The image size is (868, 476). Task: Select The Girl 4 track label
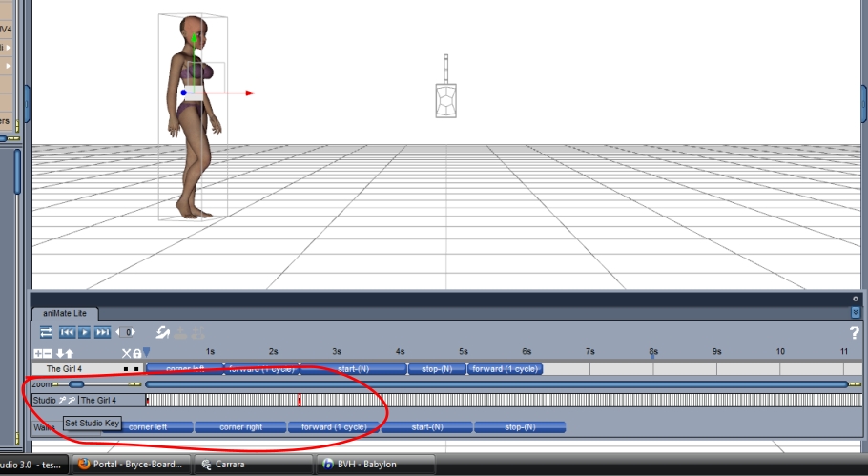click(x=64, y=368)
